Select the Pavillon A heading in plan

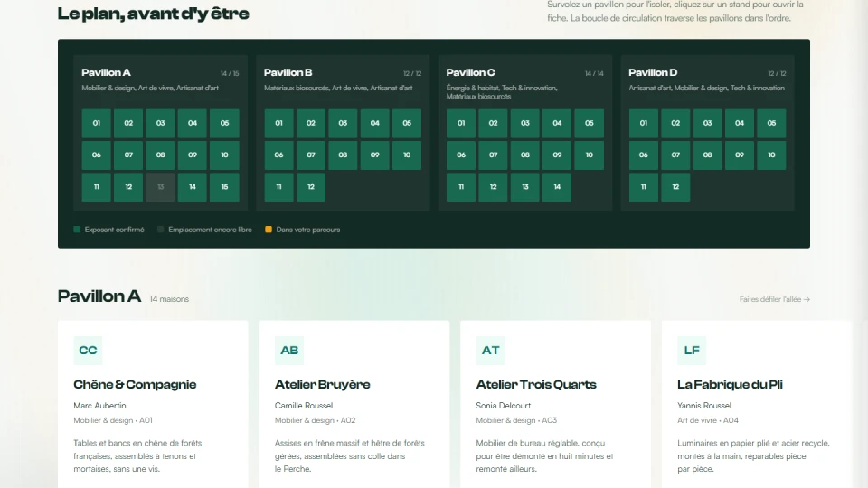(x=106, y=72)
